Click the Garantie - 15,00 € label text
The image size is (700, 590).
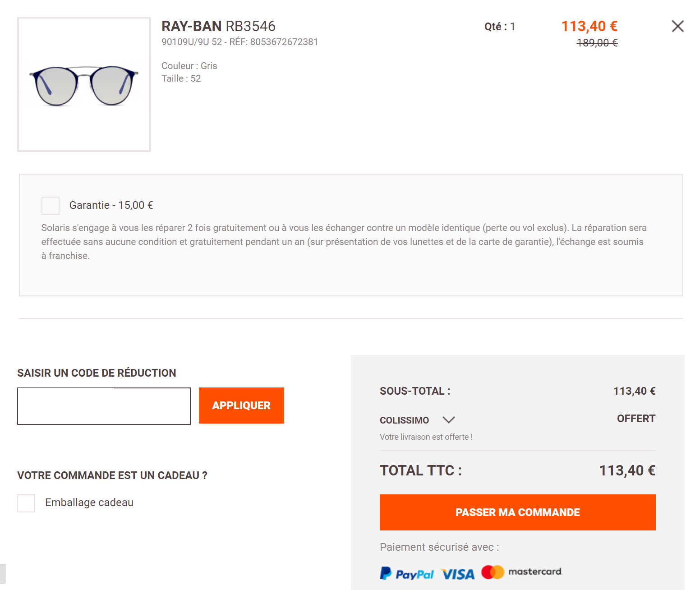(111, 205)
